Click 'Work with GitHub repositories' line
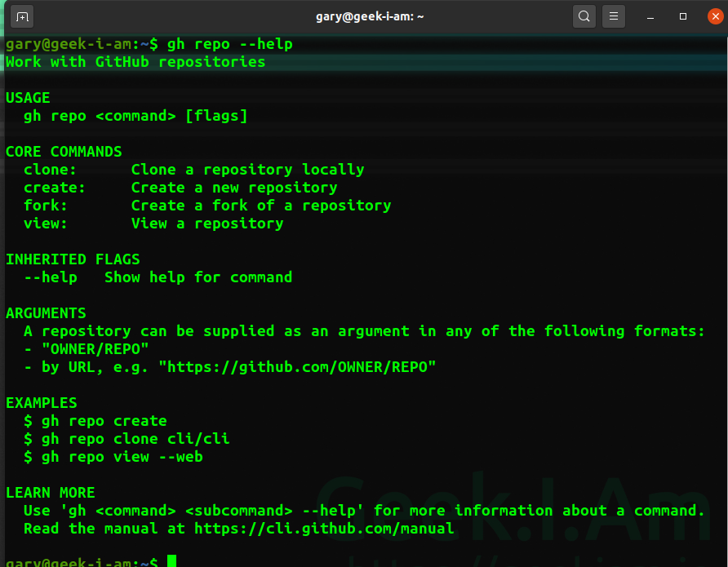Screen dimensions: 728x567 (135, 62)
